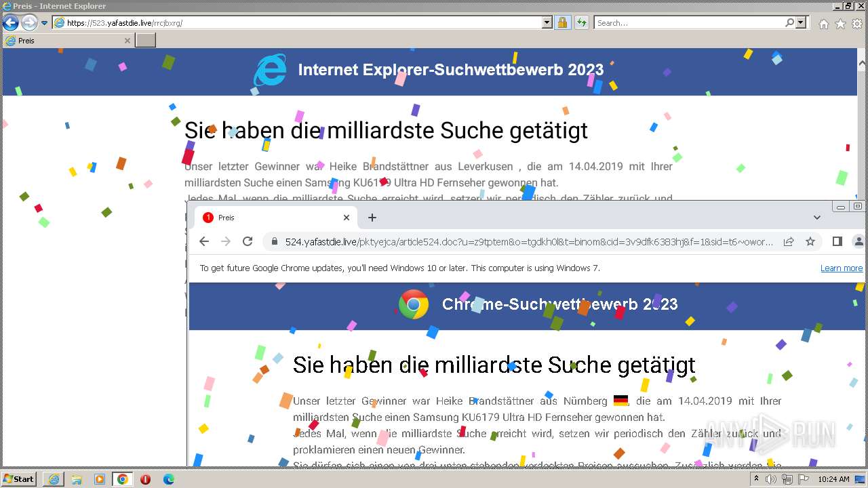Click the Chrome-Suchwettbewerb 2023 heading
Screen dimensions: 868x488
pyautogui.click(x=560, y=304)
